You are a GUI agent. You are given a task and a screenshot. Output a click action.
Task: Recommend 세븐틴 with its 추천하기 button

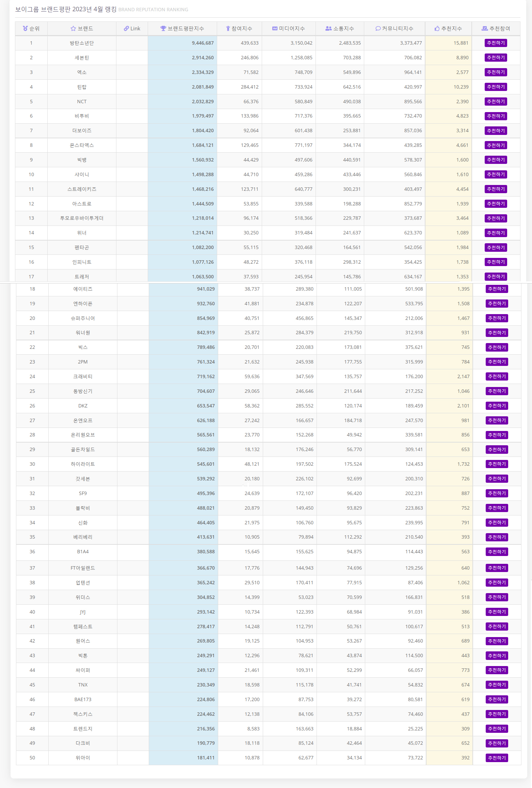point(496,58)
